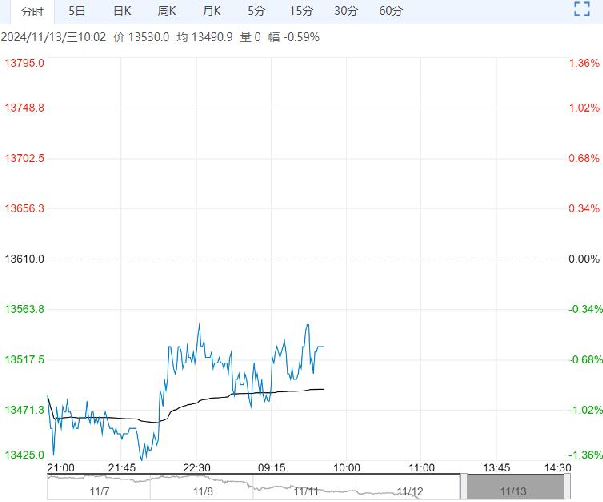Switch to the 分时 intraday tab
Screen dimensions: 603x502
[x=32, y=11]
